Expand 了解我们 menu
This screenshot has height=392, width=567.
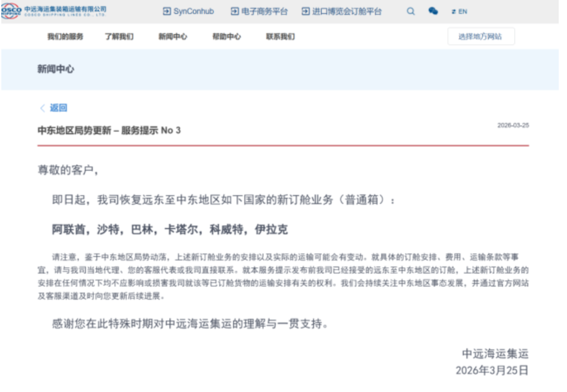119,37
